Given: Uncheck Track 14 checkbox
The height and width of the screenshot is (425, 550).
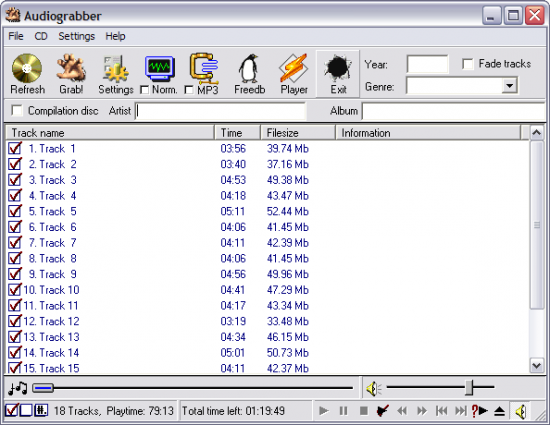Looking at the screenshot, I should 15,352.
